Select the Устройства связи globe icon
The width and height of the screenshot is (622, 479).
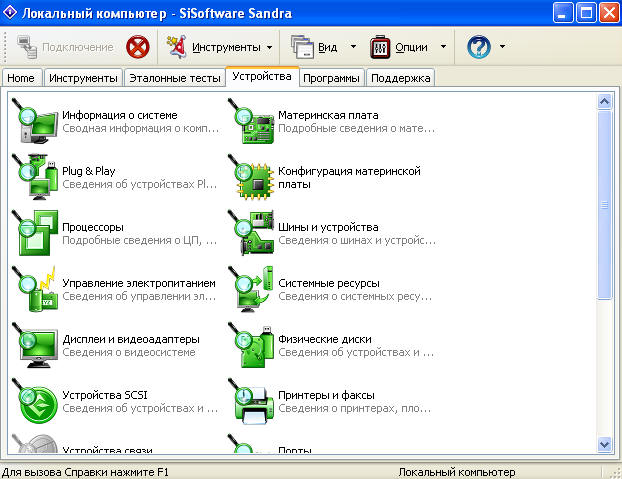[x=35, y=443]
